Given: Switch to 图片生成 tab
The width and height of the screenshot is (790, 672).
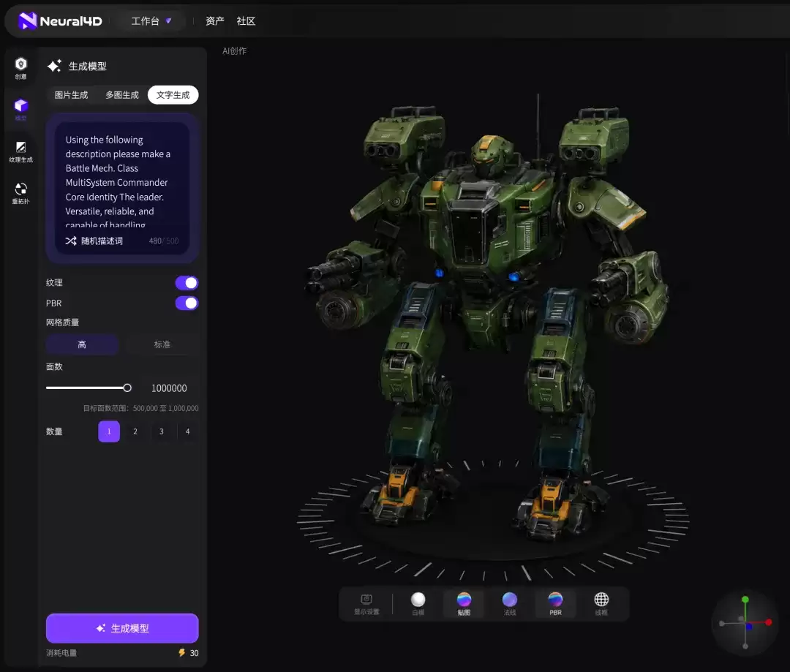Looking at the screenshot, I should click(x=71, y=95).
